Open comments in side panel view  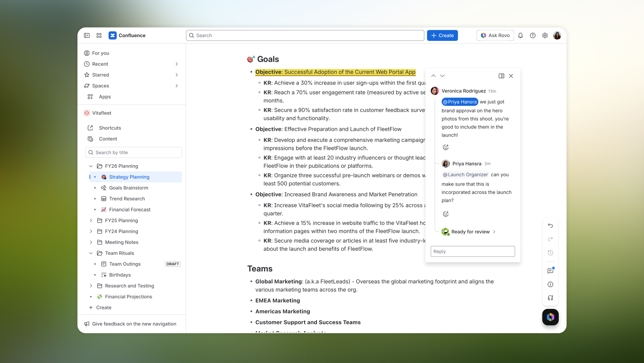[501, 76]
